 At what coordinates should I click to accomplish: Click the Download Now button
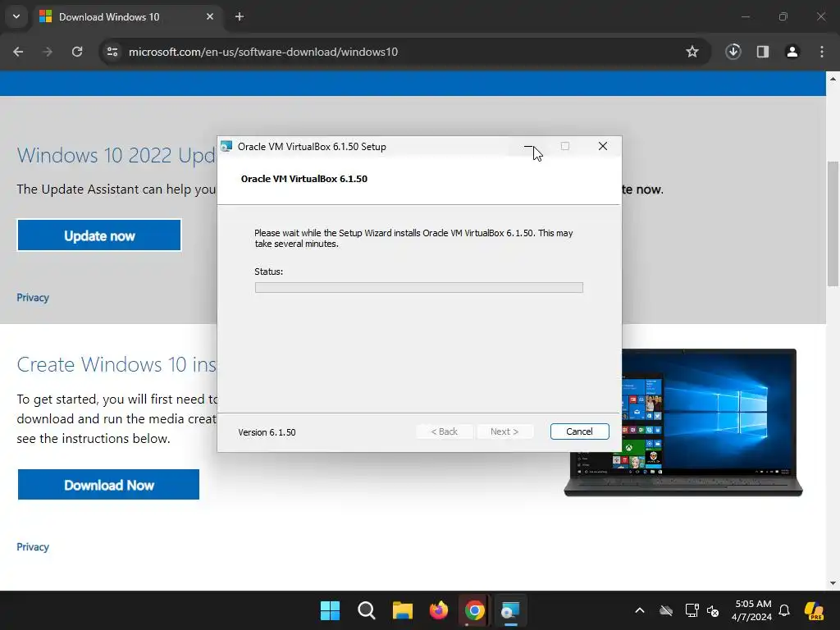pos(109,485)
